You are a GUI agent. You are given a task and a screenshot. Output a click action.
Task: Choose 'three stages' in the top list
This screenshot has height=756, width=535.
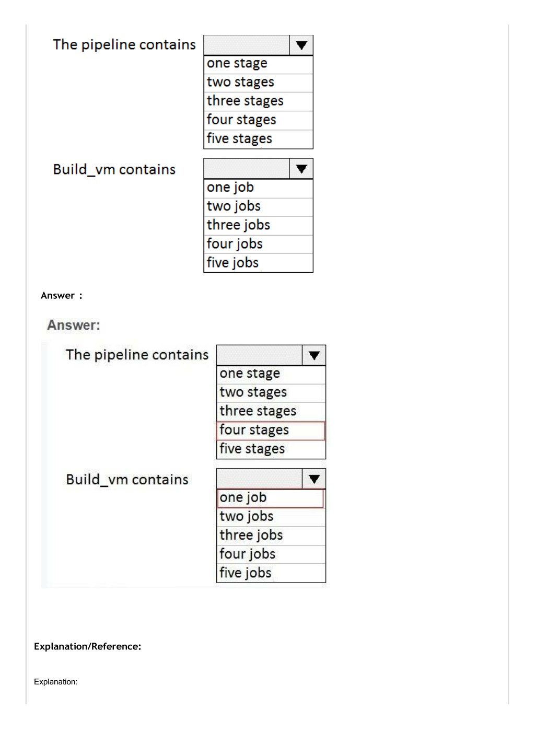(x=258, y=101)
